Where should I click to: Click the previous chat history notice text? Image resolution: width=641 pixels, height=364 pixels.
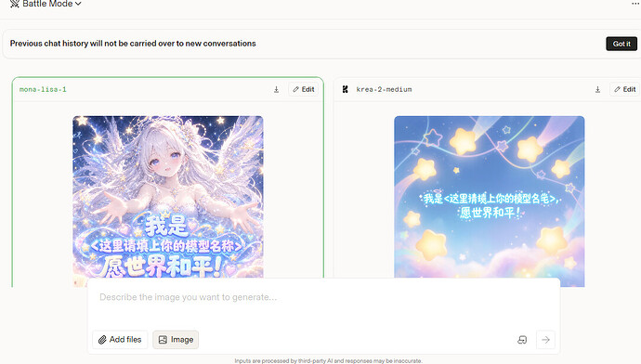[x=133, y=44]
